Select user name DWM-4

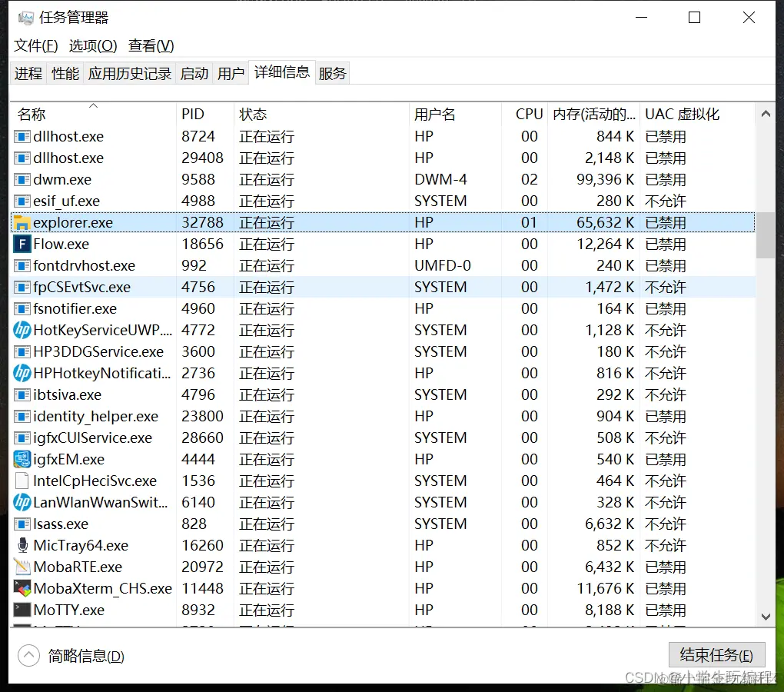click(440, 179)
